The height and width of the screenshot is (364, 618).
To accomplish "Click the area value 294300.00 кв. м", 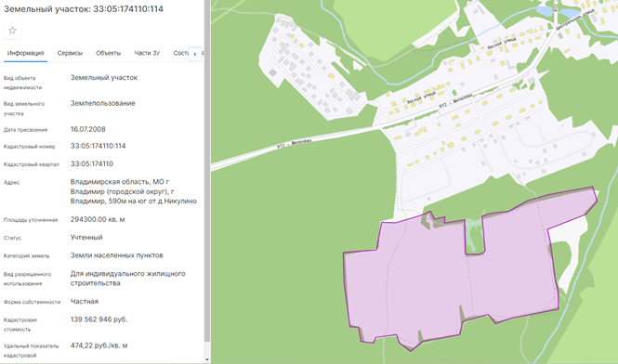I will tap(98, 219).
